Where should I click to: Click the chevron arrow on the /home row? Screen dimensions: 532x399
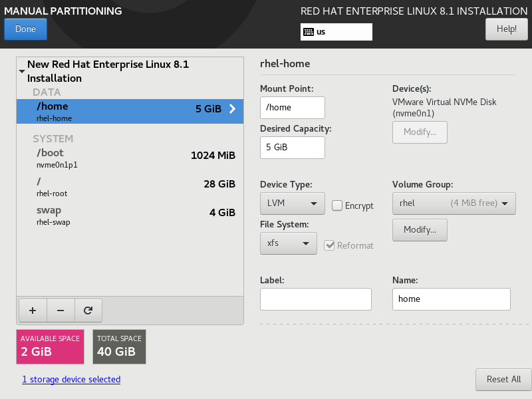(232, 108)
